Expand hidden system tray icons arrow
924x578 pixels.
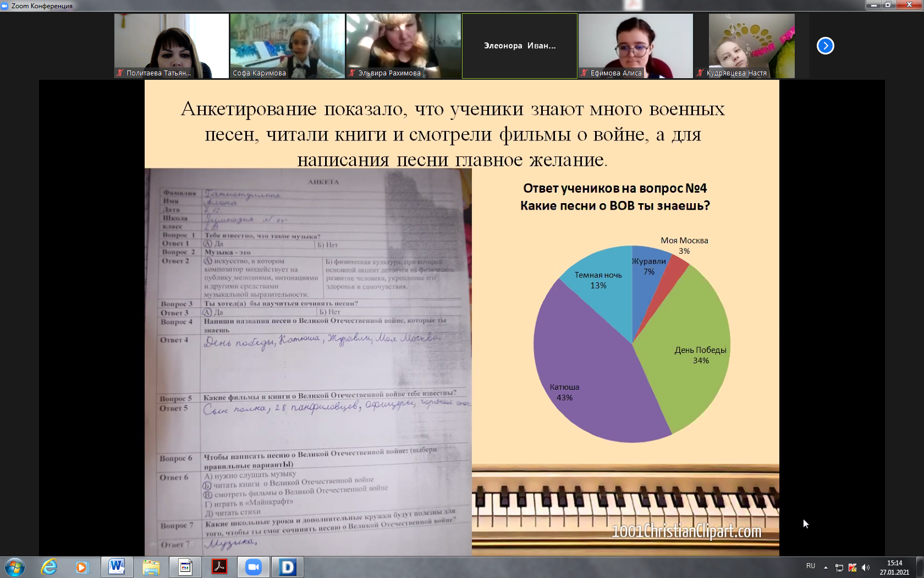[826, 568]
